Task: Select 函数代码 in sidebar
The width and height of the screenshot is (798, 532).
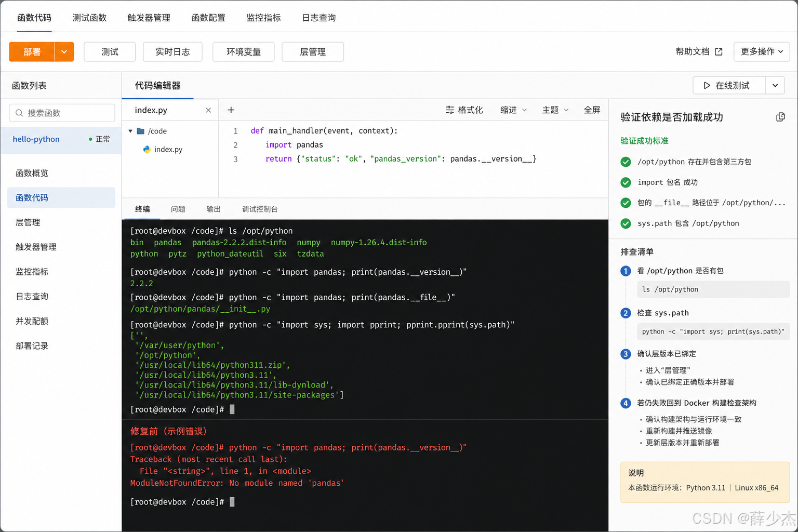Action: click(x=61, y=197)
